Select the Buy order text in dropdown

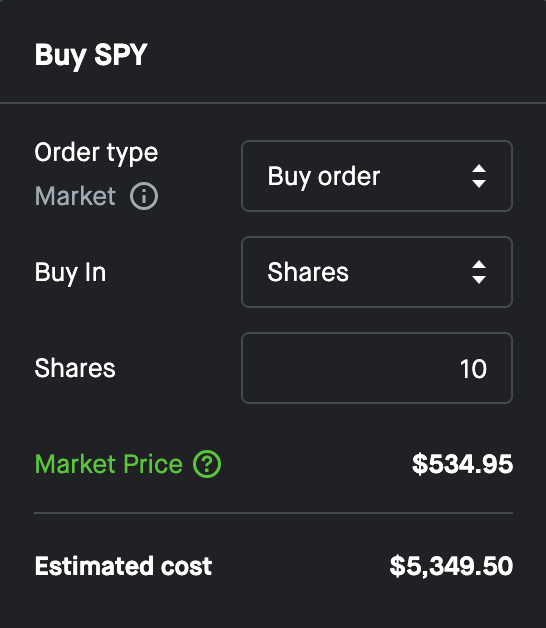(x=324, y=177)
